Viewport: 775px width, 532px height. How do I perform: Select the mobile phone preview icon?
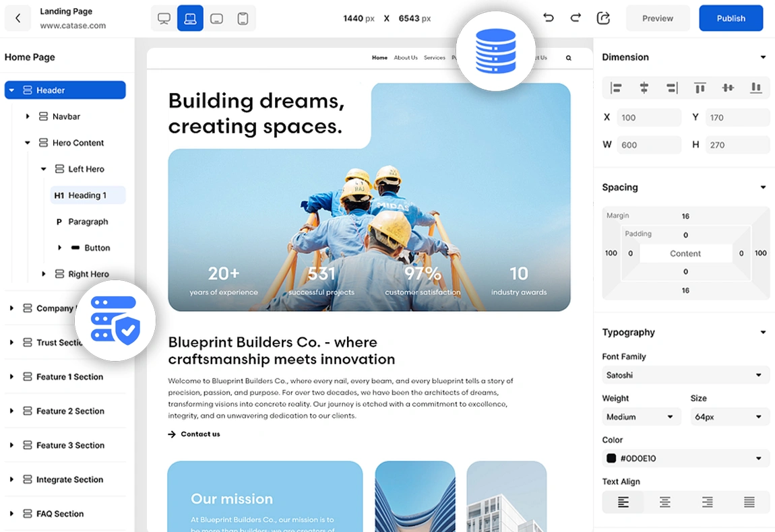(243, 19)
